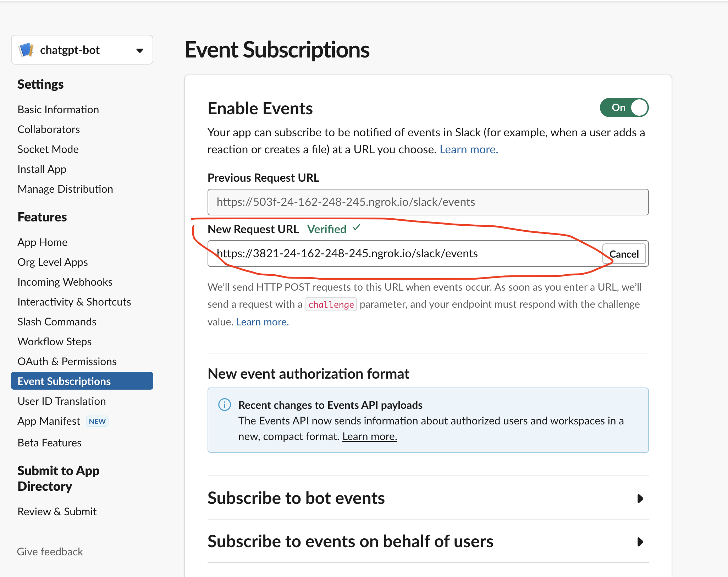Go to Install App page

42,169
